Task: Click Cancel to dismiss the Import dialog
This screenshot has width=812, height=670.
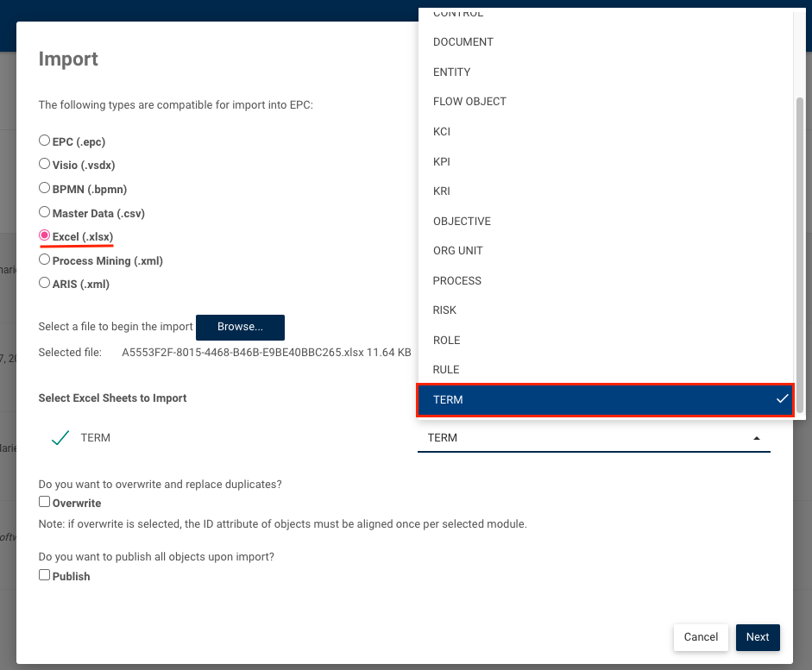Action: pyautogui.click(x=701, y=637)
